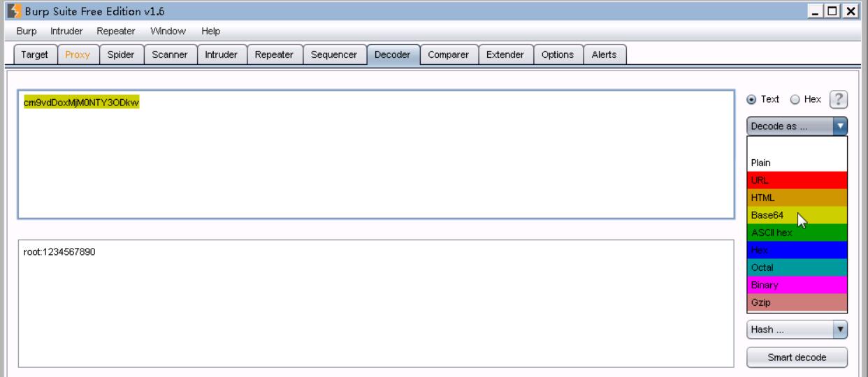
Task: Click the highlighted cm9vdDoxMjM0NTY3ODkw encoded text
Action: pos(82,103)
